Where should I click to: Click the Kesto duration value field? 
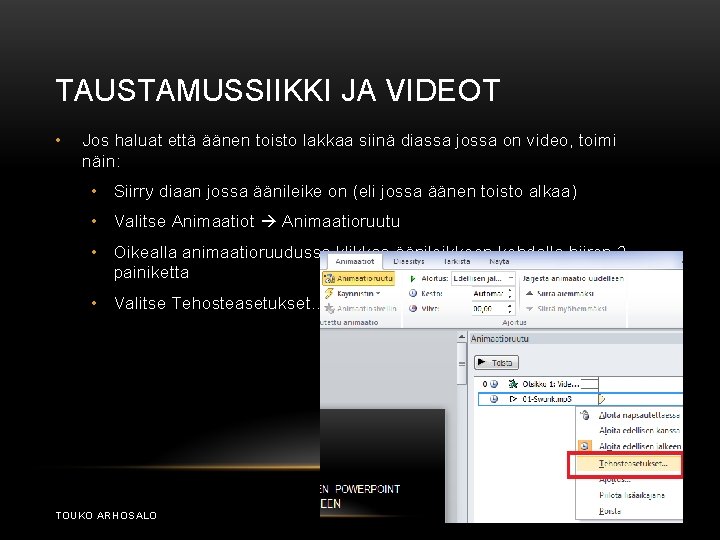pos(489,293)
